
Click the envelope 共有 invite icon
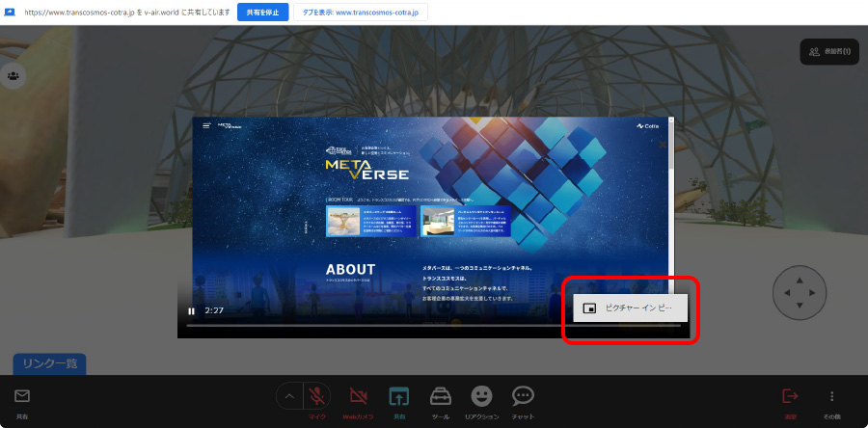(22, 396)
